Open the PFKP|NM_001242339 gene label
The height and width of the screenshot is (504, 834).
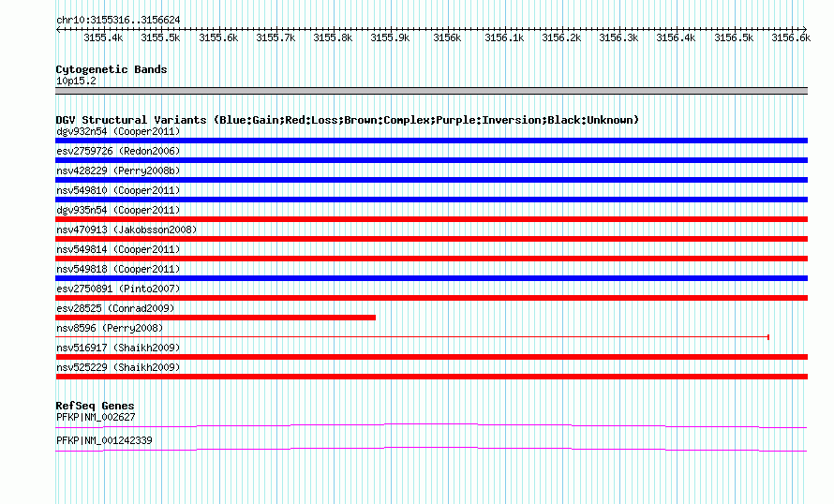[104, 440]
